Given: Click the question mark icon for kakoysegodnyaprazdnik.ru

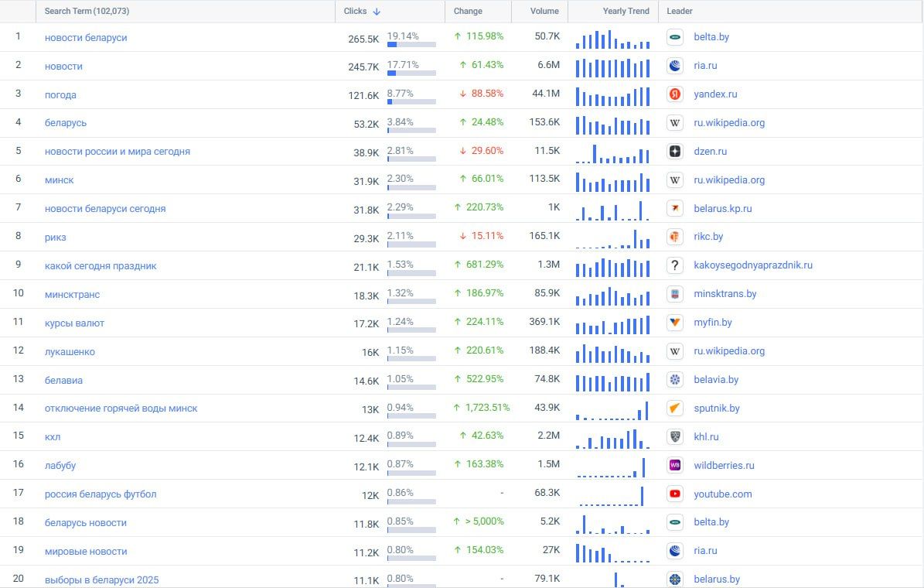Looking at the screenshot, I should point(675,265).
